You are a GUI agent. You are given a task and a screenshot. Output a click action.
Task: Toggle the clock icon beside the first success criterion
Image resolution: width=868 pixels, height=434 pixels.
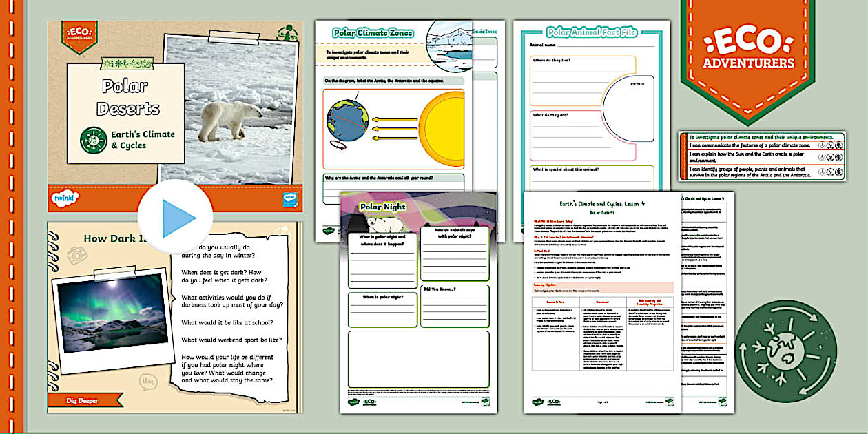pyautogui.click(x=821, y=145)
